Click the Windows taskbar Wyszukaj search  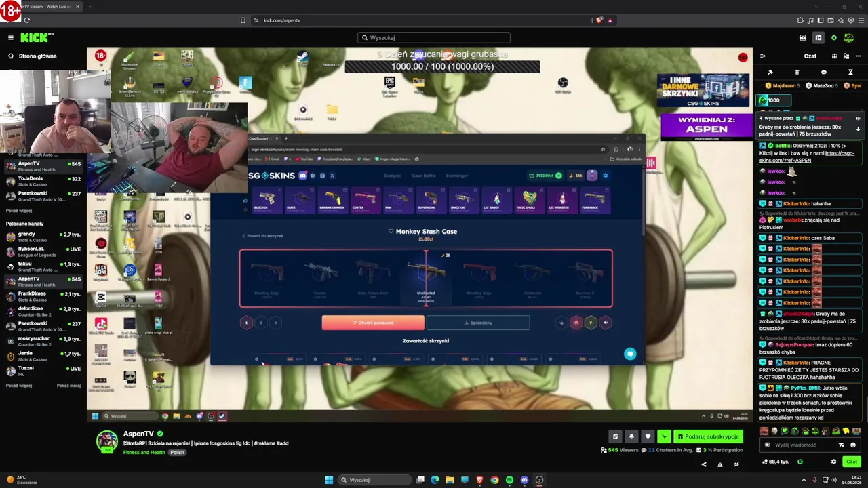[x=374, y=480]
